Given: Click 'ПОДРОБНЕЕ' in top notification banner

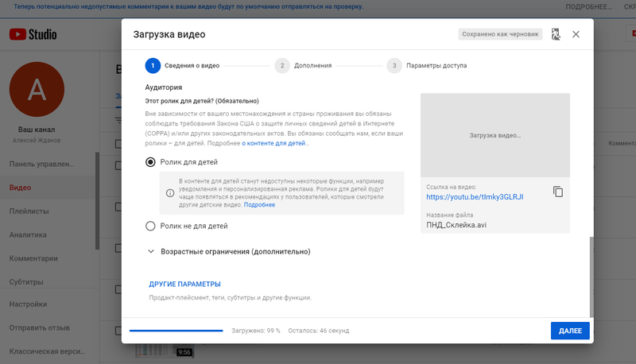Looking at the screenshot, I should tap(588, 7).
